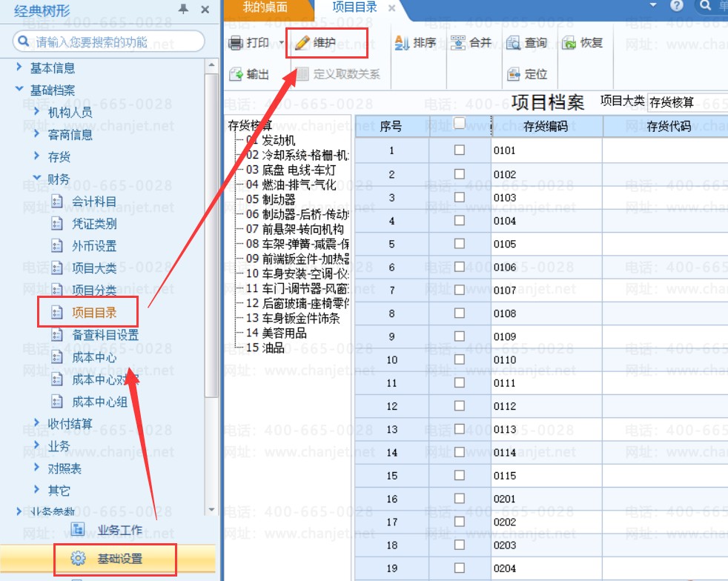This screenshot has width=728, height=581.
Task: Select the 项目目录 tab
Action: coord(354,7)
